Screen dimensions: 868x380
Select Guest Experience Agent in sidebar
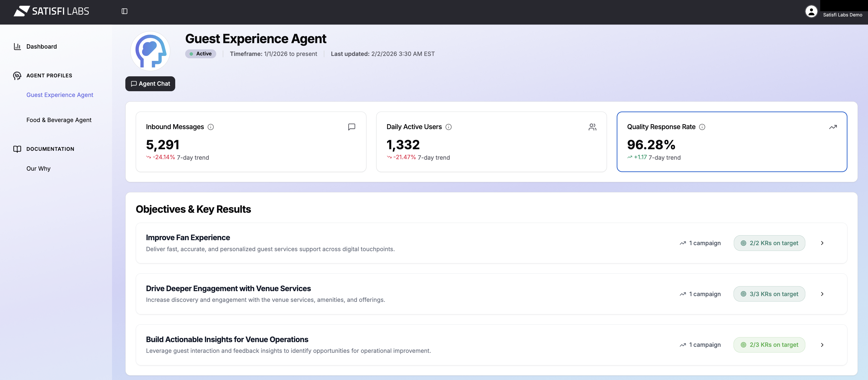click(60, 95)
